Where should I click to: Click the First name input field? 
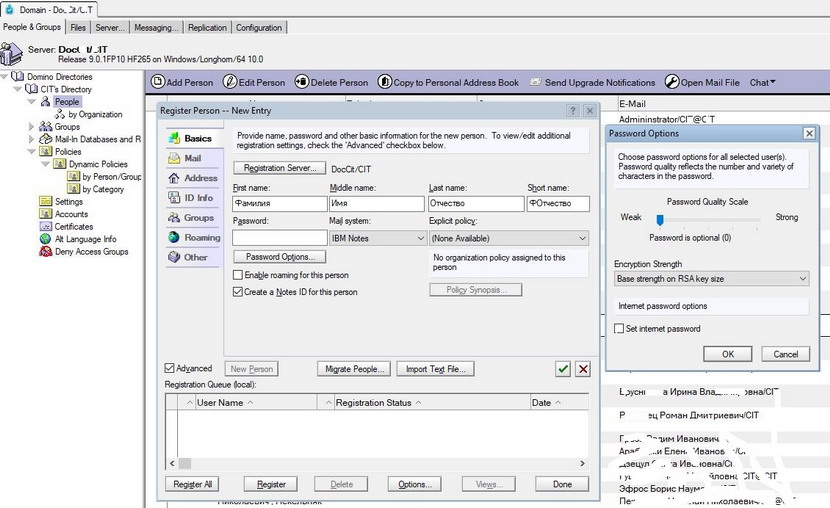pos(279,203)
